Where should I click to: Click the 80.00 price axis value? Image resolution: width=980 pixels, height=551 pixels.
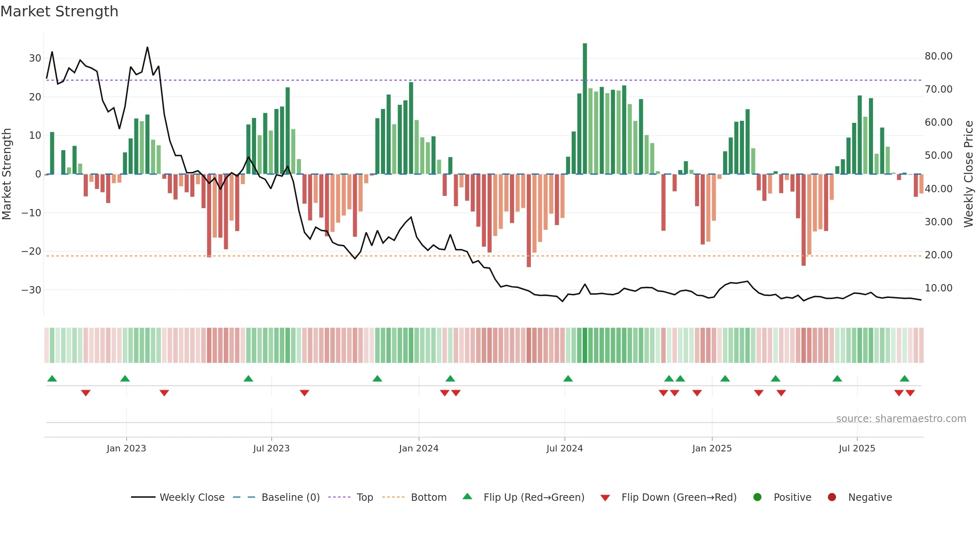tap(938, 56)
